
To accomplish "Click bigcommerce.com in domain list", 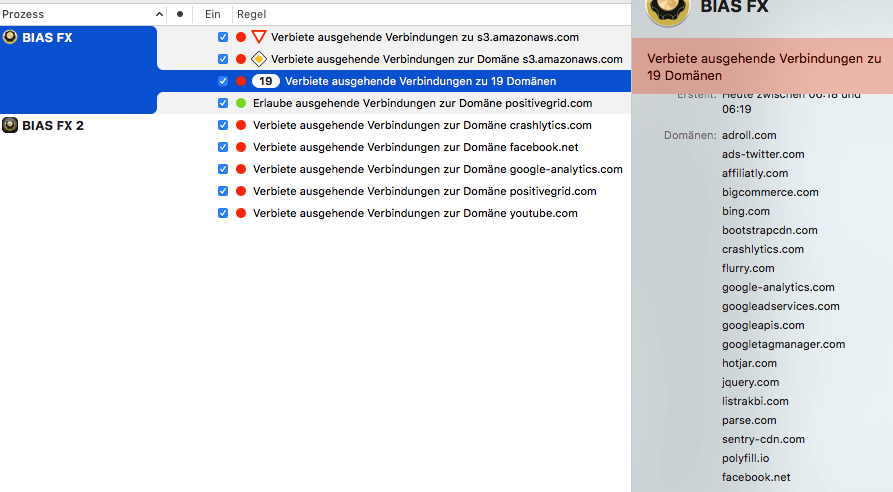I will pos(770,192).
